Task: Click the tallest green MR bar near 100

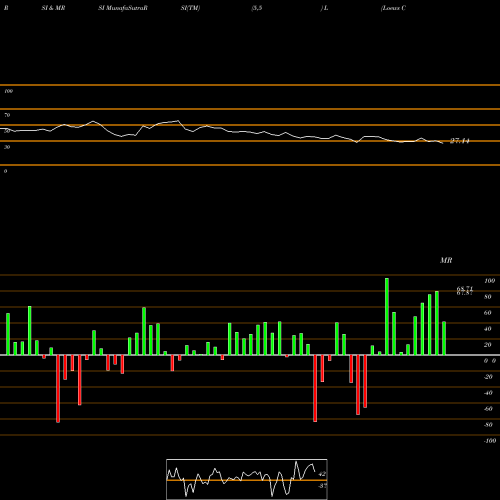Action: point(387,316)
